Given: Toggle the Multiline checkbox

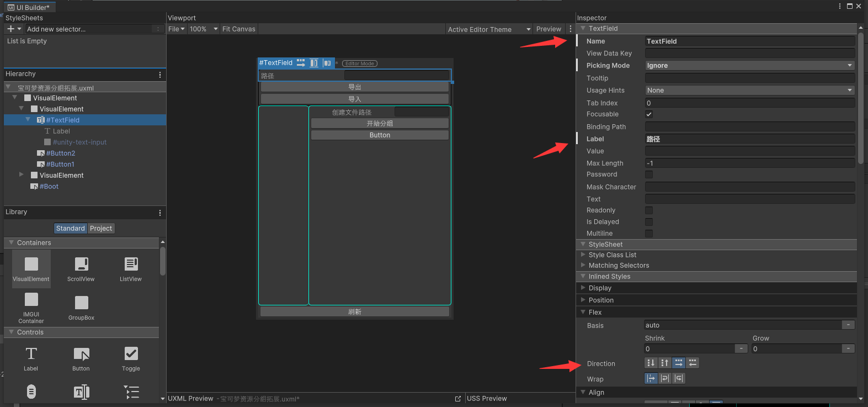Looking at the screenshot, I should pyautogui.click(x=649, y=234).
